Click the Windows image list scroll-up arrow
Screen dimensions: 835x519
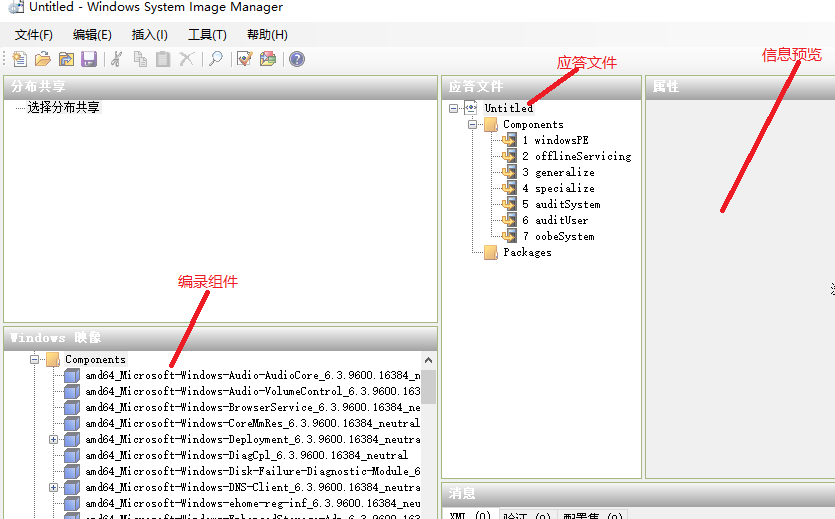click(429, 360)
